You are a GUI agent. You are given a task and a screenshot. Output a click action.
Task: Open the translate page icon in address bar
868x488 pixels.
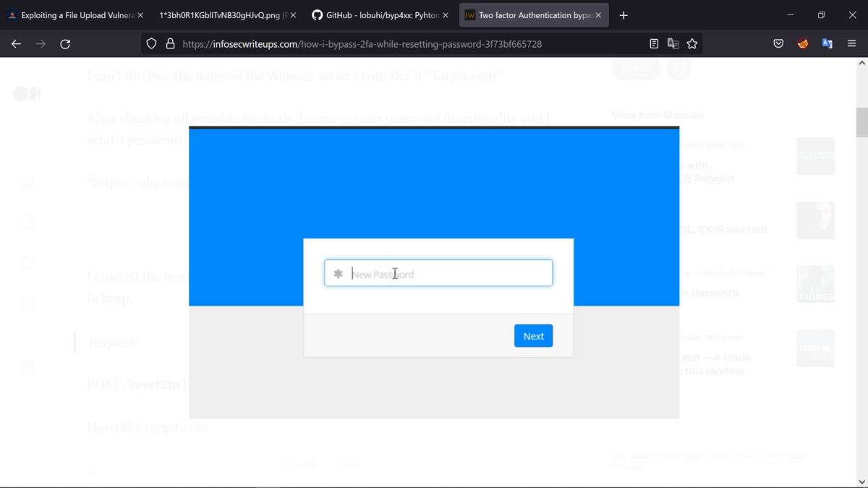(673, 43)
